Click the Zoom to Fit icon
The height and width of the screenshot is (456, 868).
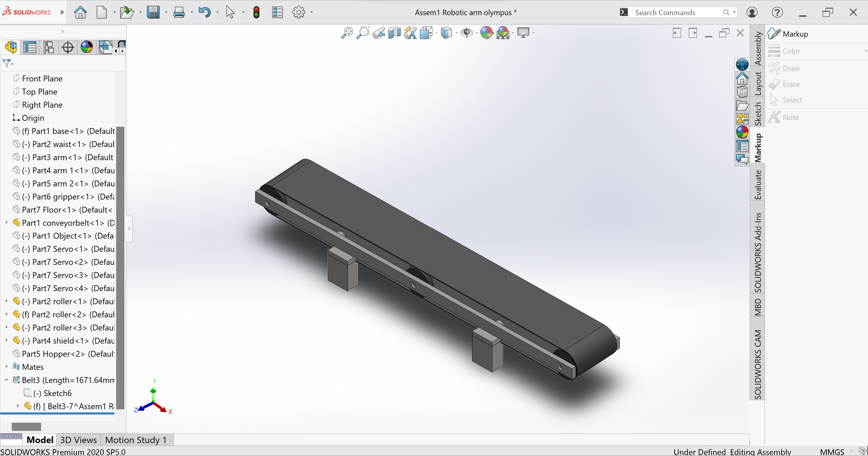tap(347, 33)
